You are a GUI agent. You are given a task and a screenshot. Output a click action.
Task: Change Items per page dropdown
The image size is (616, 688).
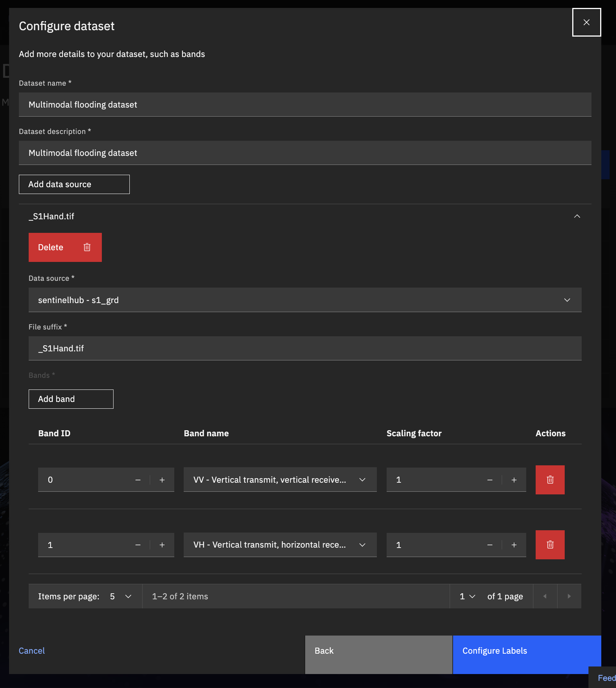120,596
